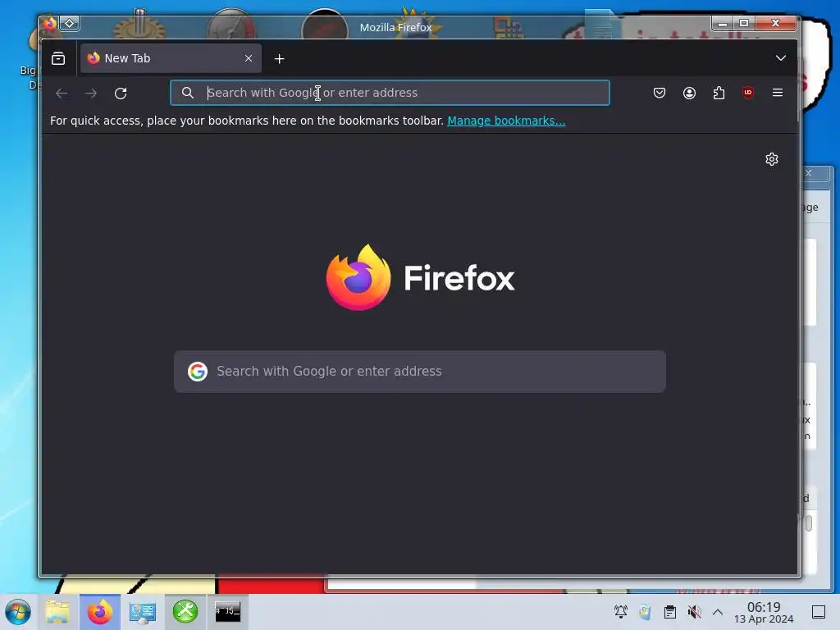
Task: Close the Mozilla Firefox window
Action: click(775, 23)
